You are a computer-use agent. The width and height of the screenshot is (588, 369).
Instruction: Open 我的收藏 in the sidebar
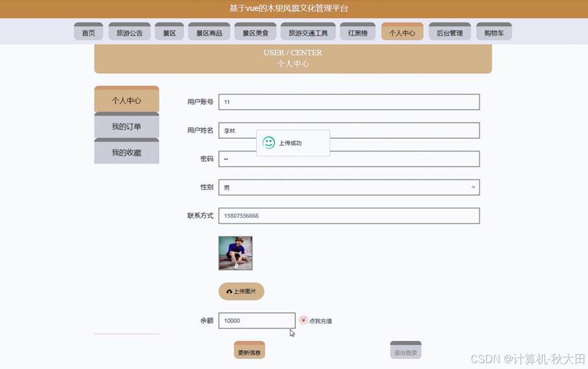[x=127, y=151]
